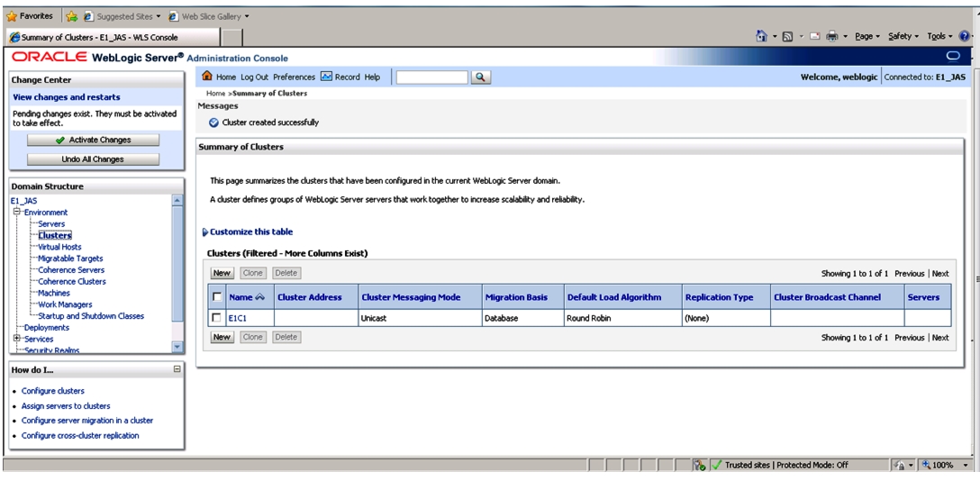The height and width of the screenshot is (490, 980).
Task: Click the Print icon in browser toolbar
Action: 832,36
